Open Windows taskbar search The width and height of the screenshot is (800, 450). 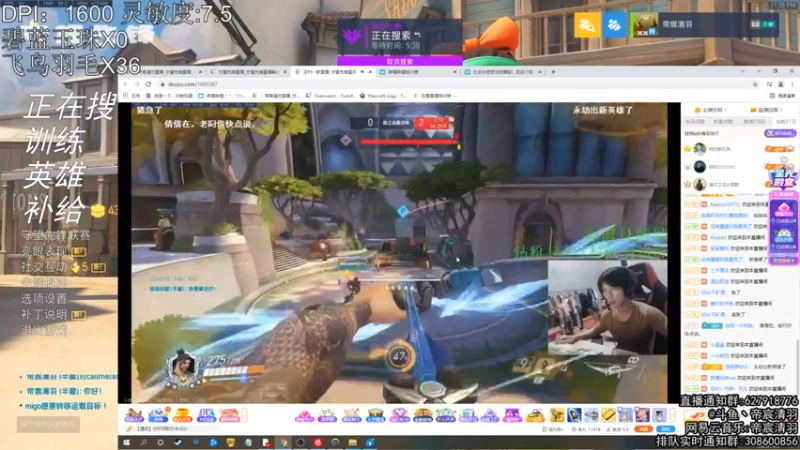click(x=143, y=443)
